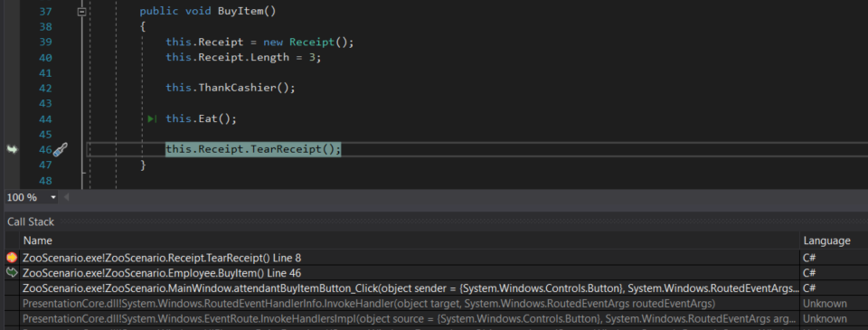Image resolution: width=868 pixels, height=330 pixels.
Task: Open the 100 % zoom dropdown
Action: pos(53,197)
